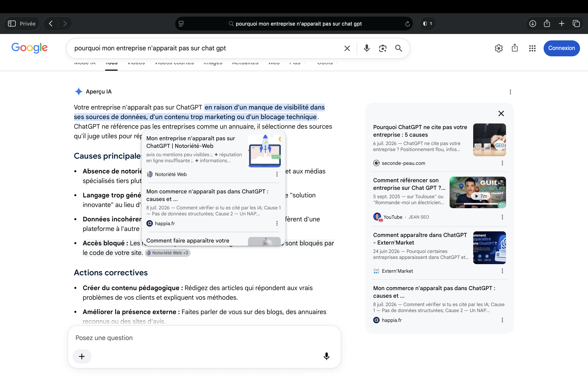Switch to the Mode IA tab
The width and height of the screenshot is (588, 382).
pos(85,63)
